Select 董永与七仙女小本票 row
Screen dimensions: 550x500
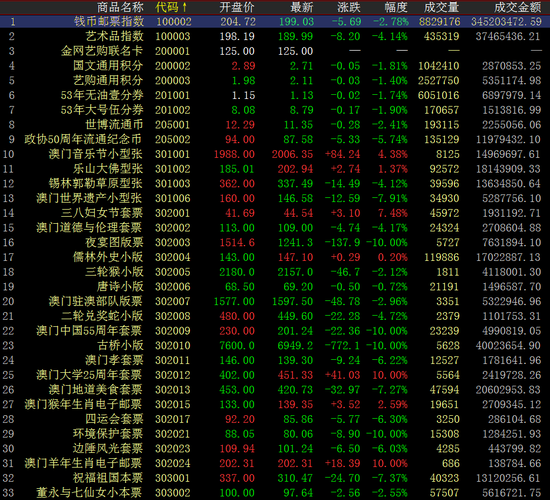[275, 493]
